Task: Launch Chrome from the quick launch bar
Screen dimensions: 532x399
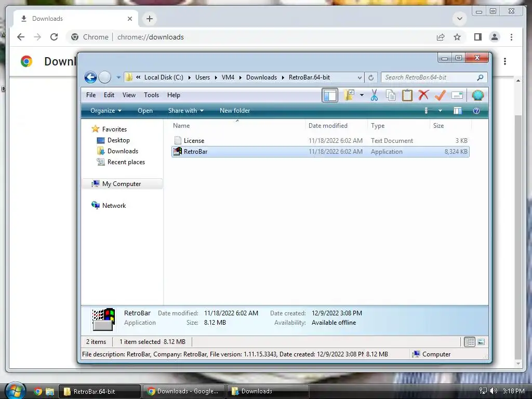Action: (x=37, y=392)
